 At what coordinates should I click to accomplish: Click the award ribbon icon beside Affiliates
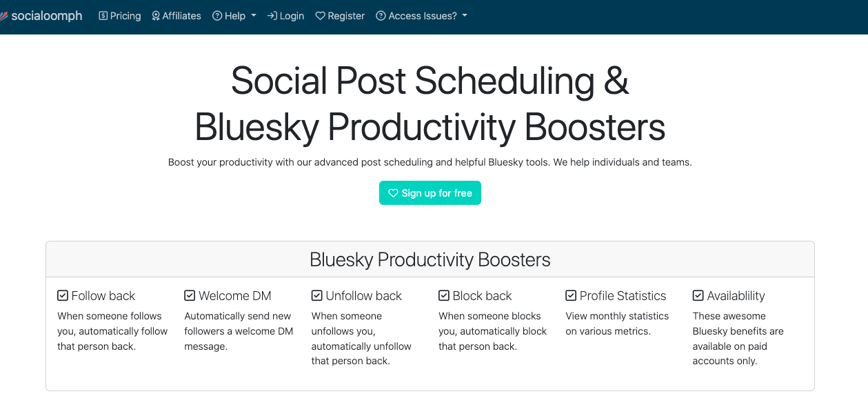pyautogui.click(x=156, y=16)
